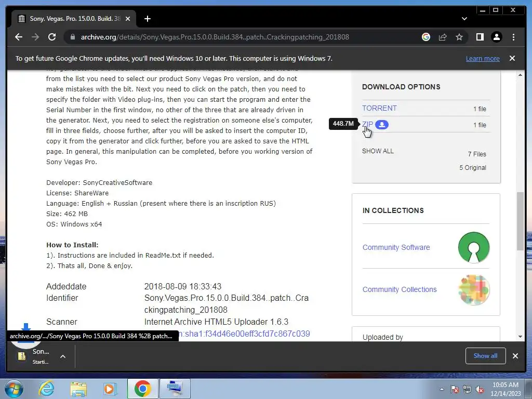Open the Windows Start menu
The width and height of the screenshot is (532, 399).
click(14, 389)
